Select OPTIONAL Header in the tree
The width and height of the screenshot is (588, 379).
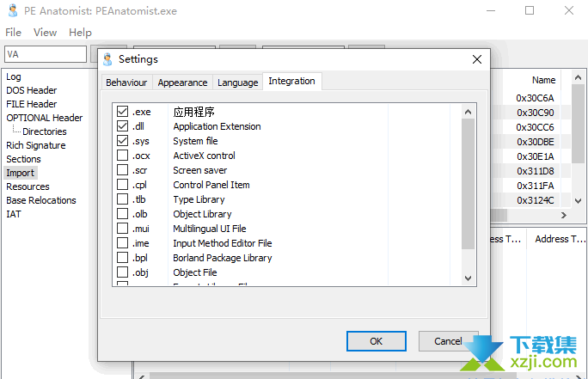tap(44, 118)
